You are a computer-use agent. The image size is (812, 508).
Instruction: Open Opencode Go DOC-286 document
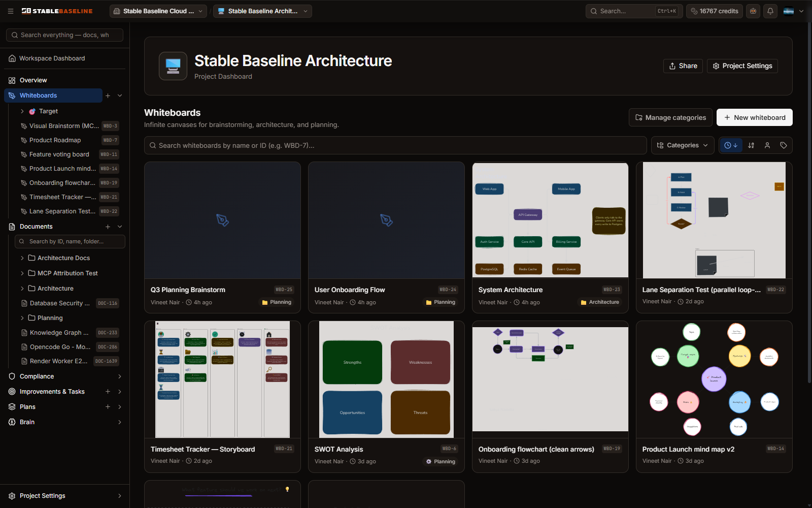pos(70,347)
